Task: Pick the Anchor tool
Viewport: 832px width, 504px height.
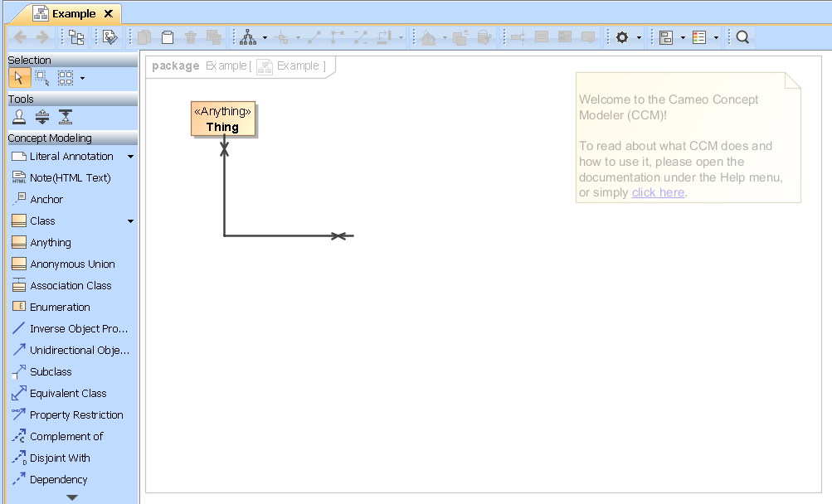Action: click(x=46, y=199)
